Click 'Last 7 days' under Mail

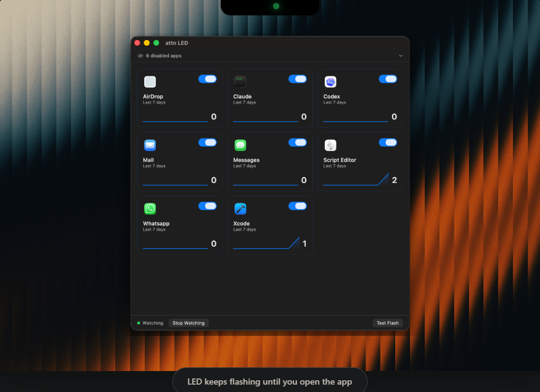click(154, 166)
